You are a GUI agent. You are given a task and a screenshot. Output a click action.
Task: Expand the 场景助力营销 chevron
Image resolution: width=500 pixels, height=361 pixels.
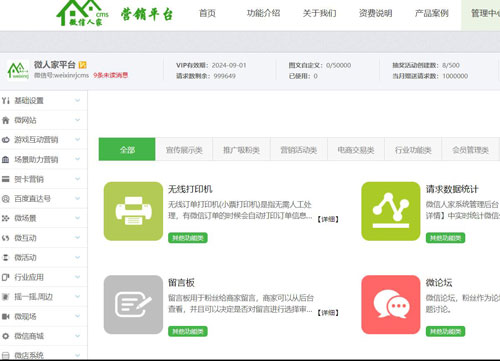point(77,159)
